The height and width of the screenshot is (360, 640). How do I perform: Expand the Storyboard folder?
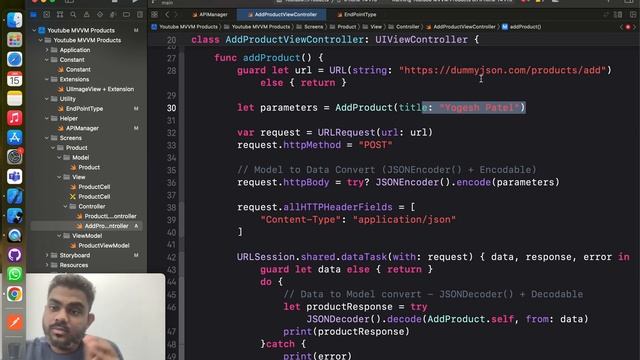click(47, 256)
